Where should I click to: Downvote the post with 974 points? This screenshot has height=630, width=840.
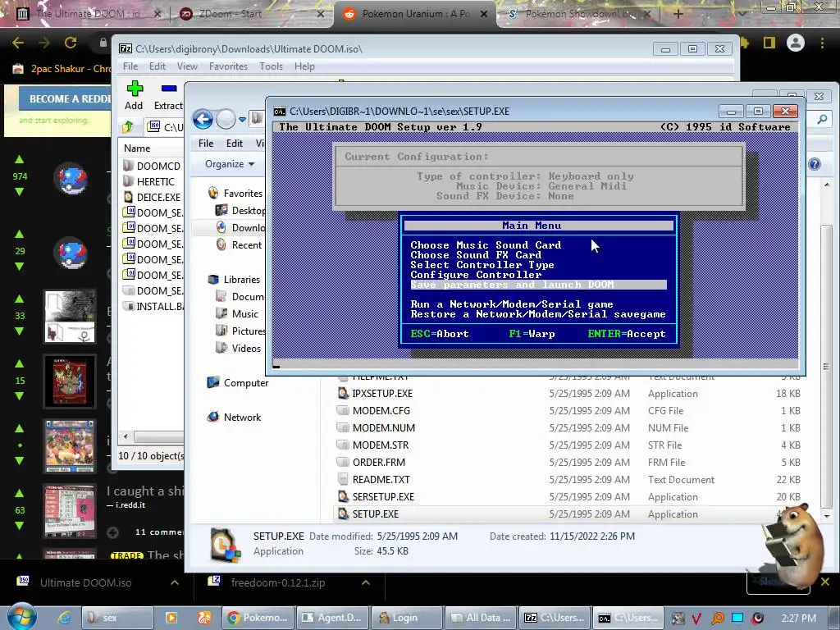coord(20,192)
